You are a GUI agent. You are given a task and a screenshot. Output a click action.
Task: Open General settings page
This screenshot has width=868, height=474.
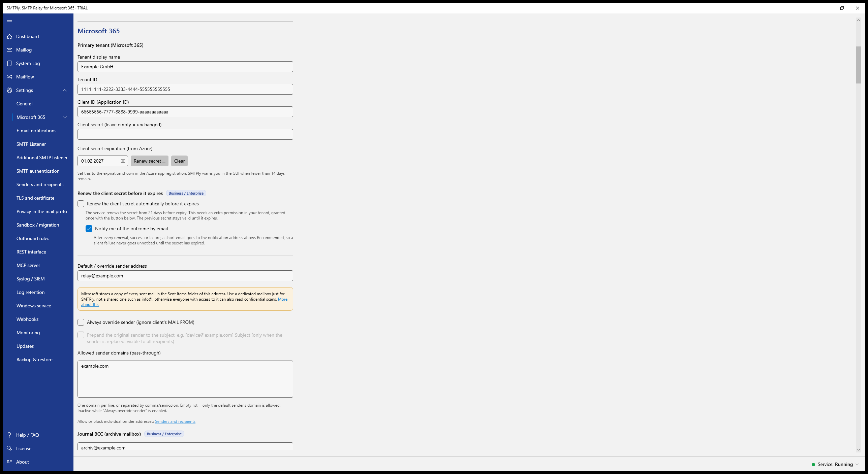[x=25, y=104]
